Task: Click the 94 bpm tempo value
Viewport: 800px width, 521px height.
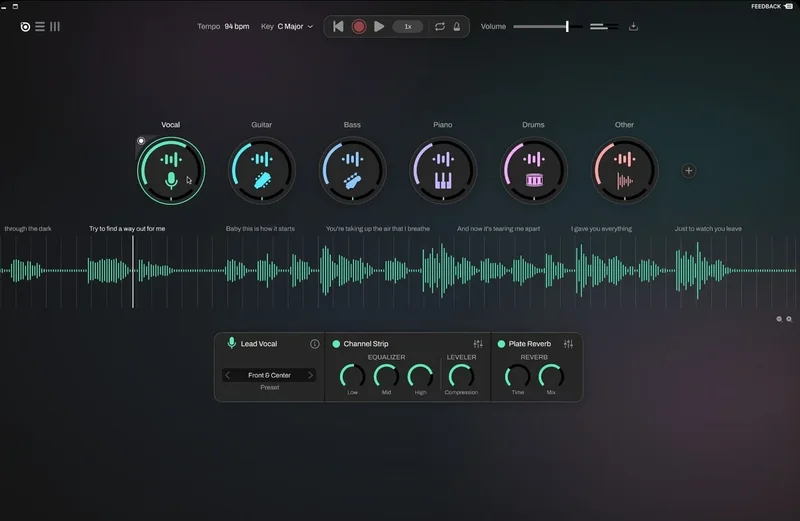Action: [237, 27]
